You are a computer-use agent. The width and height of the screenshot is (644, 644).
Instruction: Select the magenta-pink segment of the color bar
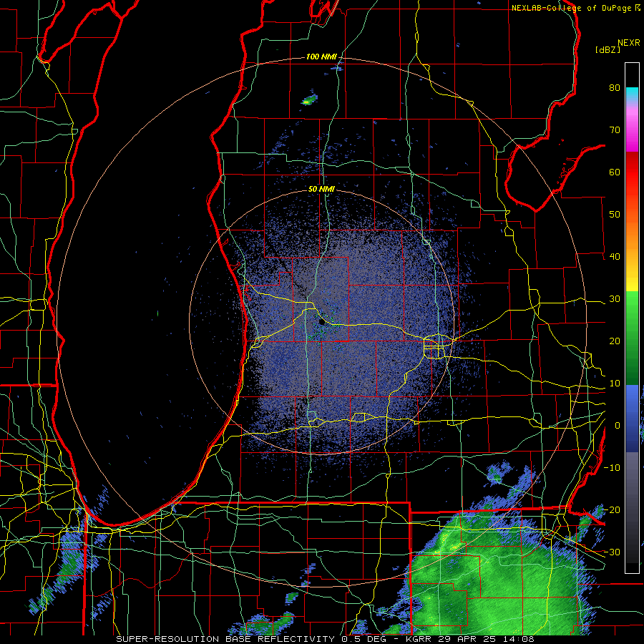tap(632, 127)
